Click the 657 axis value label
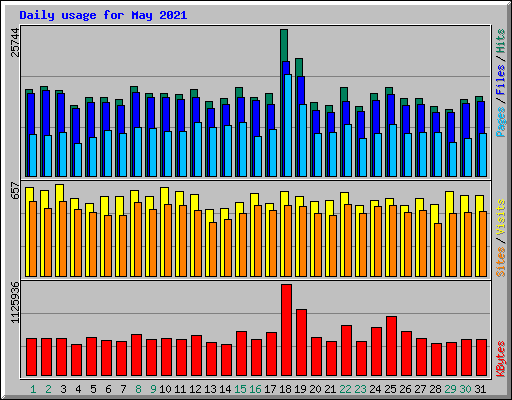Image resolution: width=512 pixels, height=400 pixels. 15,190
